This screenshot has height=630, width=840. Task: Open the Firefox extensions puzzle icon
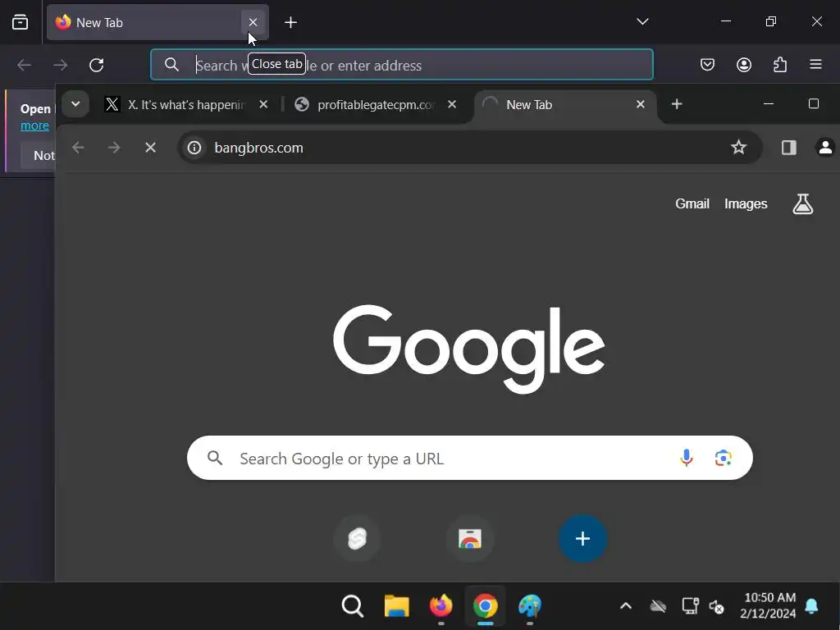780,65
